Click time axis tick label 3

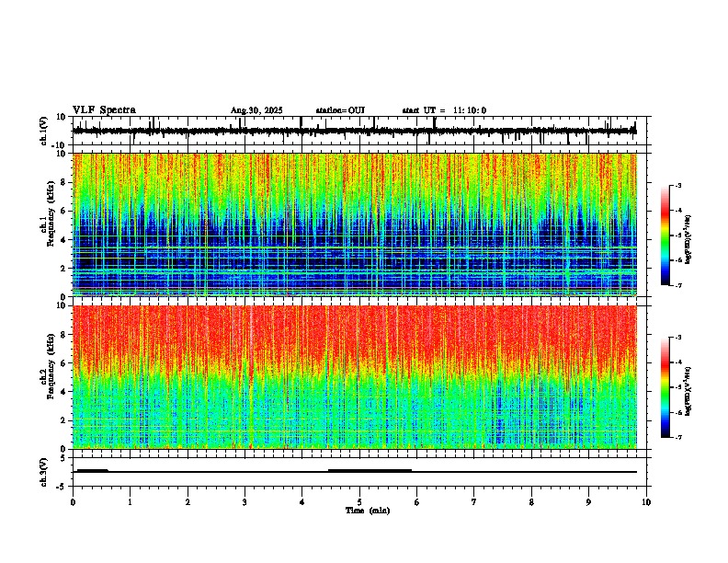(x=245, y=502)
